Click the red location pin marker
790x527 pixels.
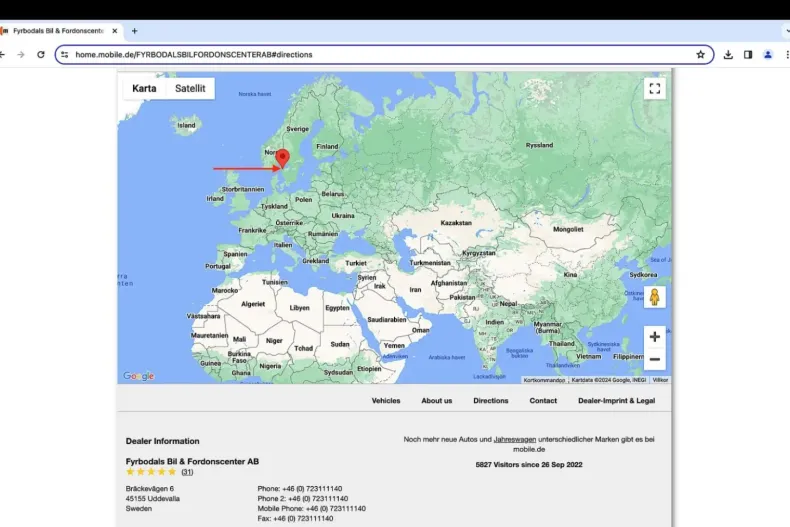pos(282,159)
